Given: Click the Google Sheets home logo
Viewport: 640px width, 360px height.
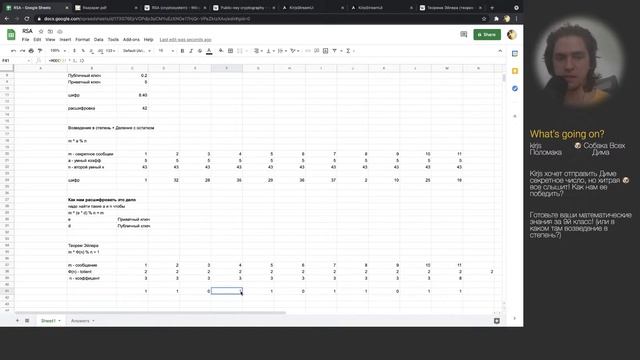Looking at the screenshot, I should (11, 35).
